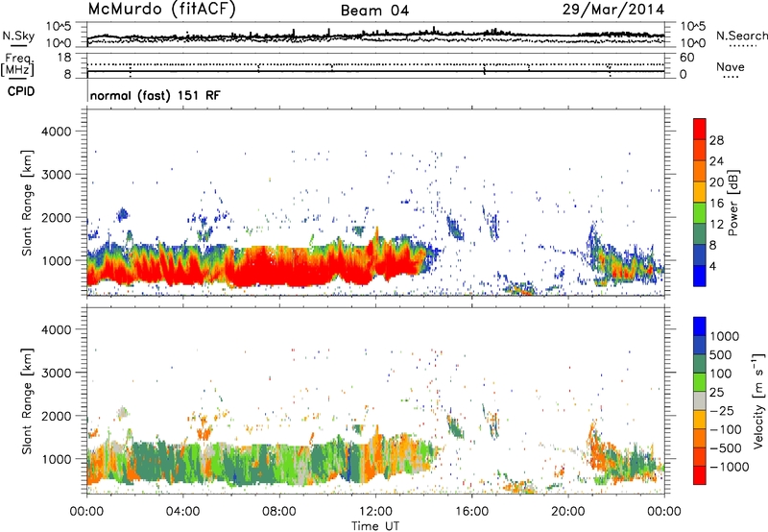The height and width of the screenshot is (532, 768).
Task: Pick the gray segment of Velocity colorbar
Action: pyautogui.click(x=700, y=401)
